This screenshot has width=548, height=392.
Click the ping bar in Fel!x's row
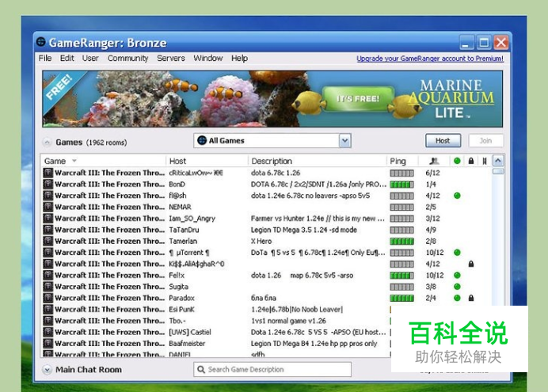point(402,276)
